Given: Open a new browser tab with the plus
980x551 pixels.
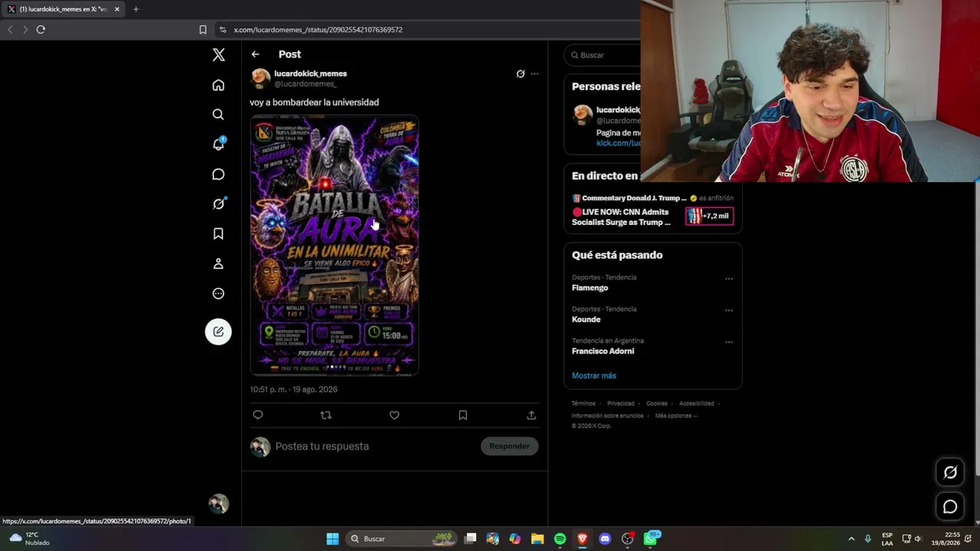Looking at the screenshot, I should (x=136, y=9).
